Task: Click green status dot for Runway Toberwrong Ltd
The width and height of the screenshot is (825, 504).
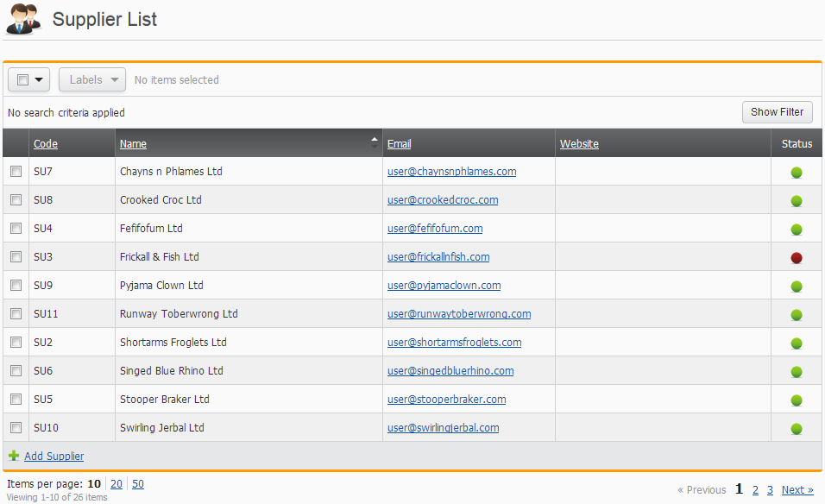Action: [x=797, y=315]
